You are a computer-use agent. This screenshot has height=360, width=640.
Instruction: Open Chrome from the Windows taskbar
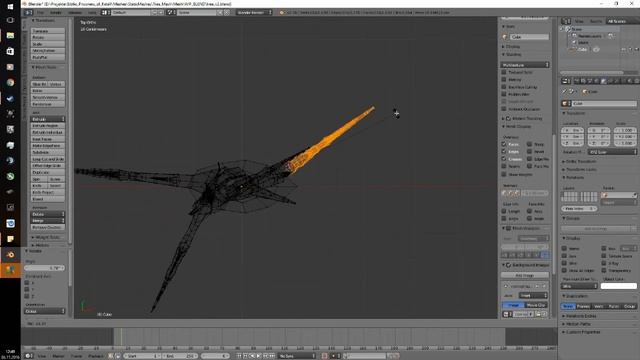tap(11, 82)
